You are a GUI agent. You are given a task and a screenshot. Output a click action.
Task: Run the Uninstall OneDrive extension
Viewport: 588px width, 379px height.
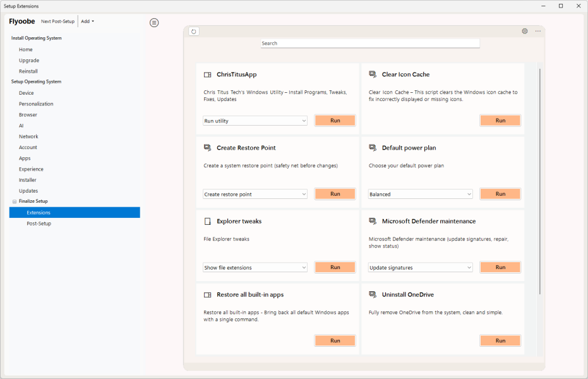coord(500,341)
